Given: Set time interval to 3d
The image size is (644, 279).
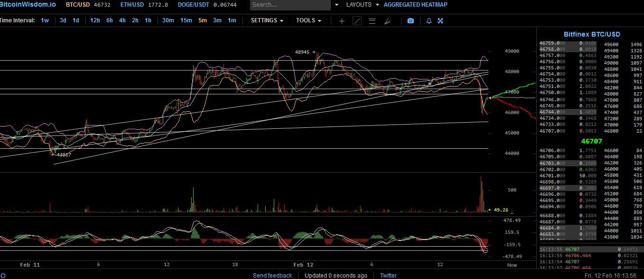Looking at the screenshot, I should click(63, 20).
